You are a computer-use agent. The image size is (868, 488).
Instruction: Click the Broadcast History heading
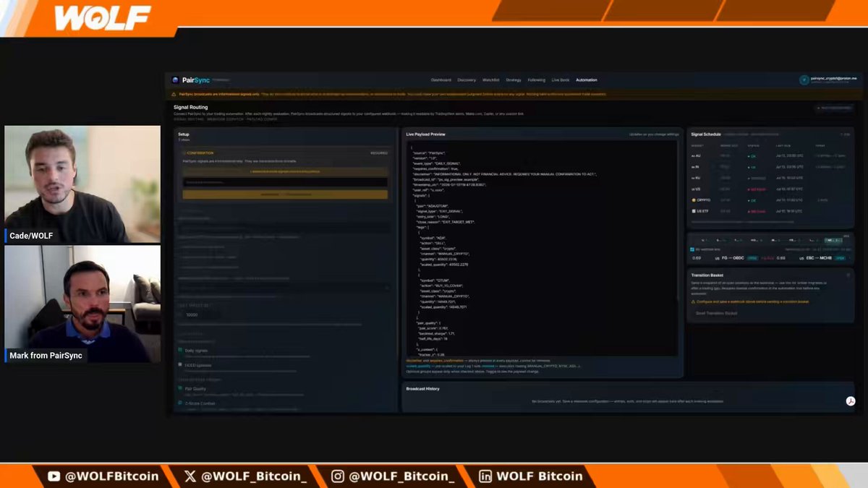click(423, 389)
